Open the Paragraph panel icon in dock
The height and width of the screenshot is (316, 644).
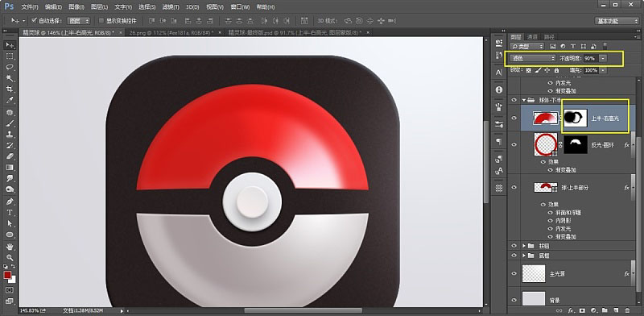pyautogui.click(x=499, y=141)
